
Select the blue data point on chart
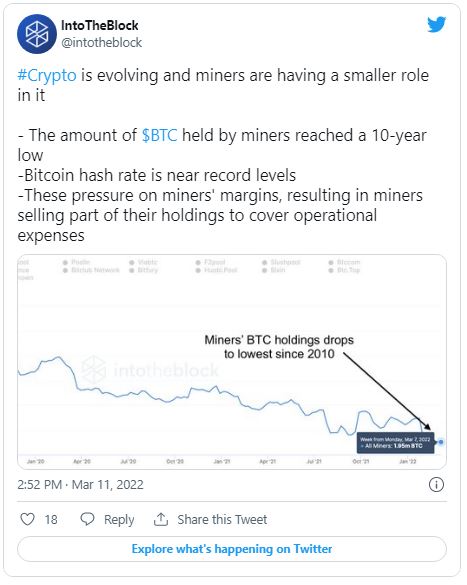pos(441,442)
